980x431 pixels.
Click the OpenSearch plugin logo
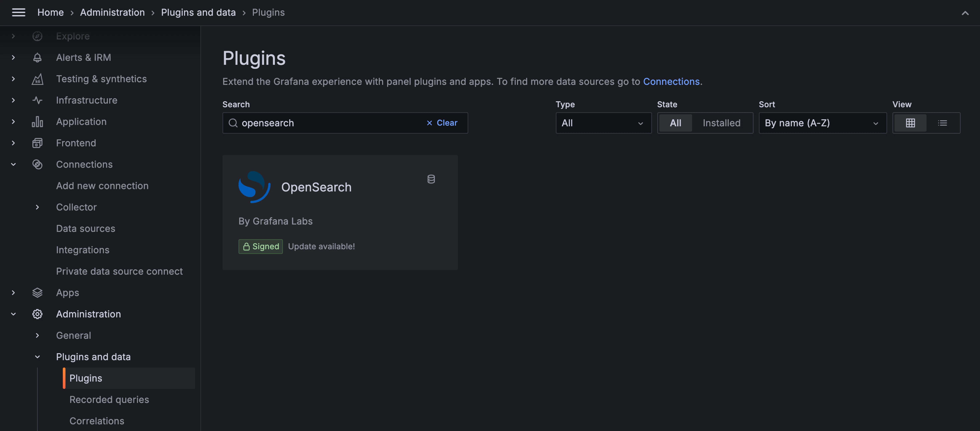click(254, 187)
